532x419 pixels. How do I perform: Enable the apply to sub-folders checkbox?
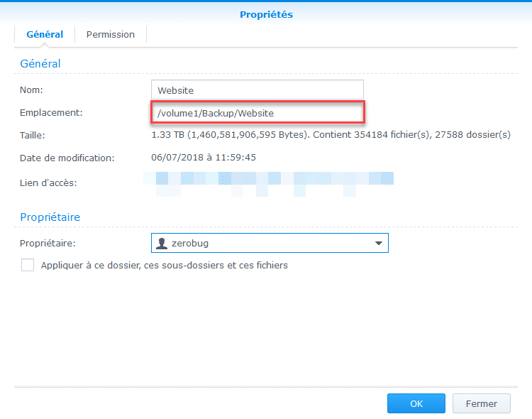[28, 265]
